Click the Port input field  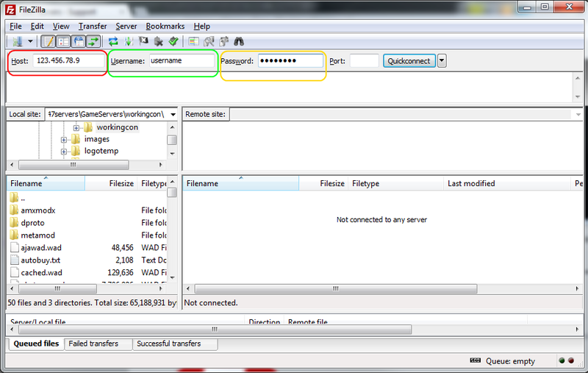point(364,60)
